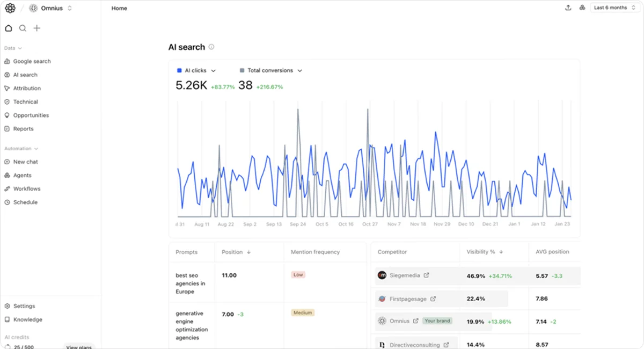The width and height of the screenshot is (644, 349).
Task: Click the Nov 29 date on chart axis
Action: [x=442, y=224]
